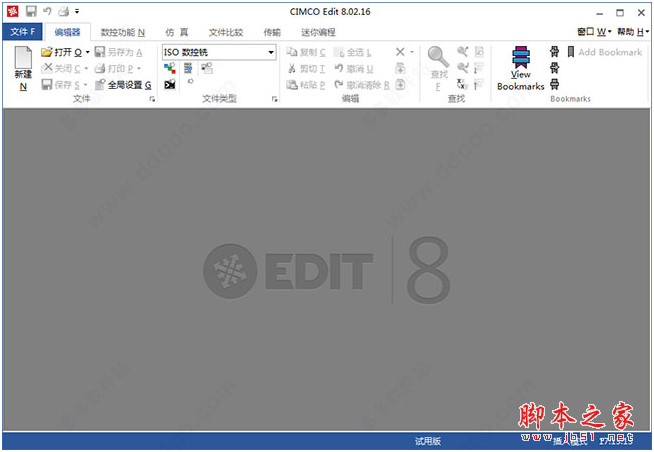Click the colored blocks icon under file type
The height and width of the screenshot is (452, 654).
tap(170, 68)
